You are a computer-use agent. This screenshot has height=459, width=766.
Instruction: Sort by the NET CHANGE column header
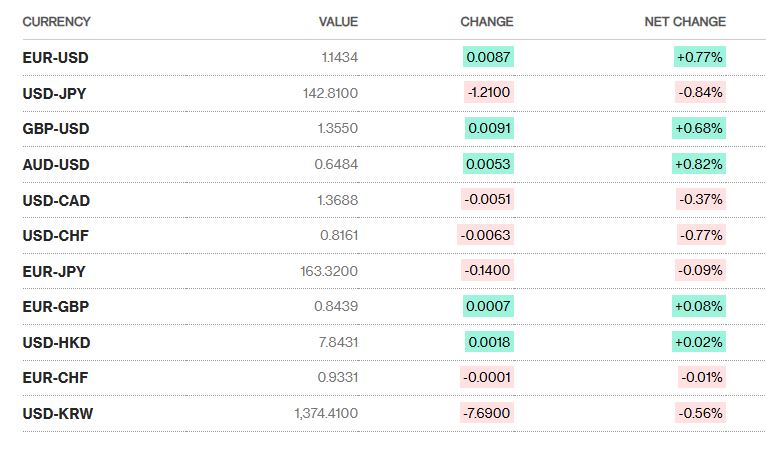pos(685,22)
